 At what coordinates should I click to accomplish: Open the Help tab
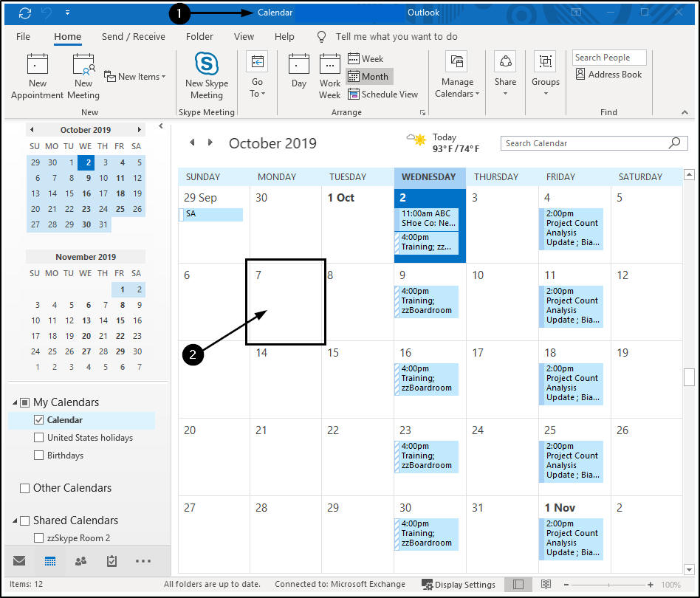coord(284,37)
